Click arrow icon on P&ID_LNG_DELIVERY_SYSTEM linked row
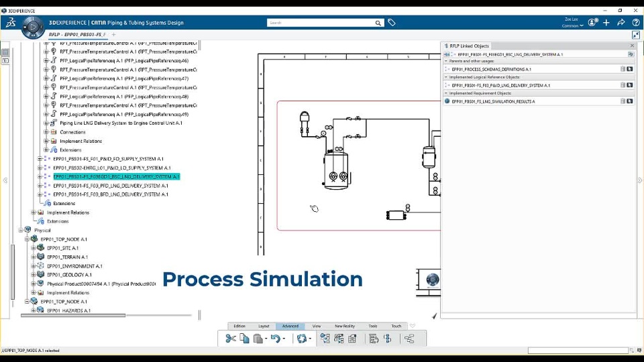Screen dimensions: 644x362 [x=630, y=85]
